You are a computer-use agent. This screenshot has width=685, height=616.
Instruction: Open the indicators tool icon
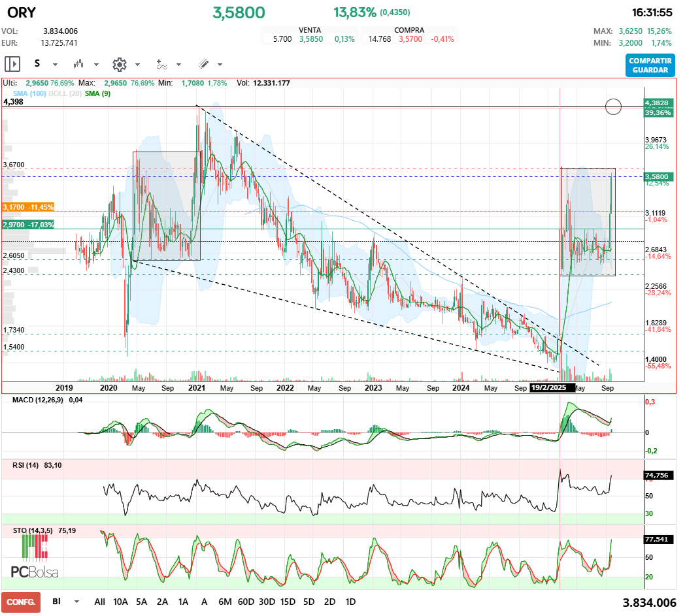coord(161,64)
